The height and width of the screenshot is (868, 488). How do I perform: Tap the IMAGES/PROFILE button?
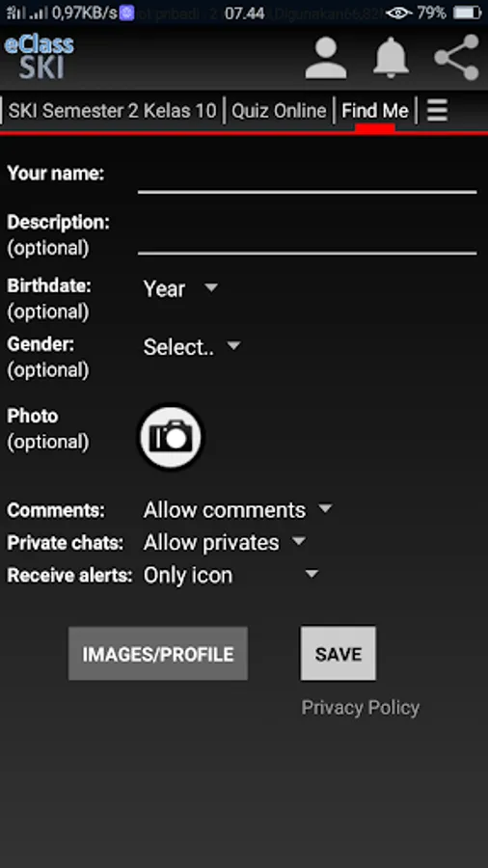coord(158,654)
